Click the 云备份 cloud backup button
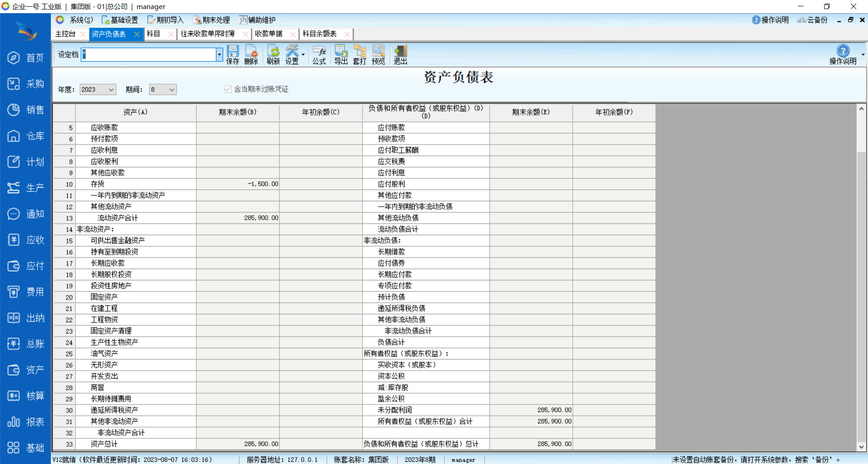The image size is (868, 464). click(812, 20)
